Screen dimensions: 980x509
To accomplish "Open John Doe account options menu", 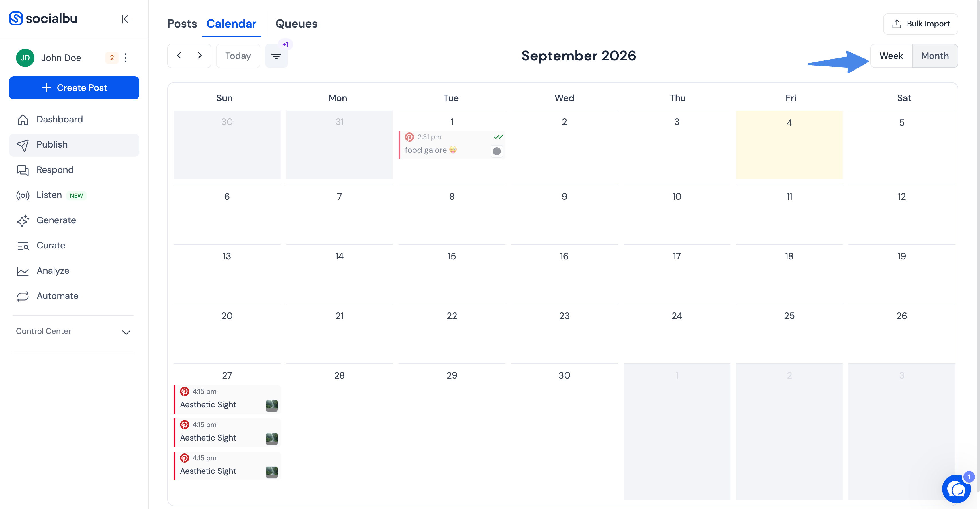I will click(x=126, y=58).
